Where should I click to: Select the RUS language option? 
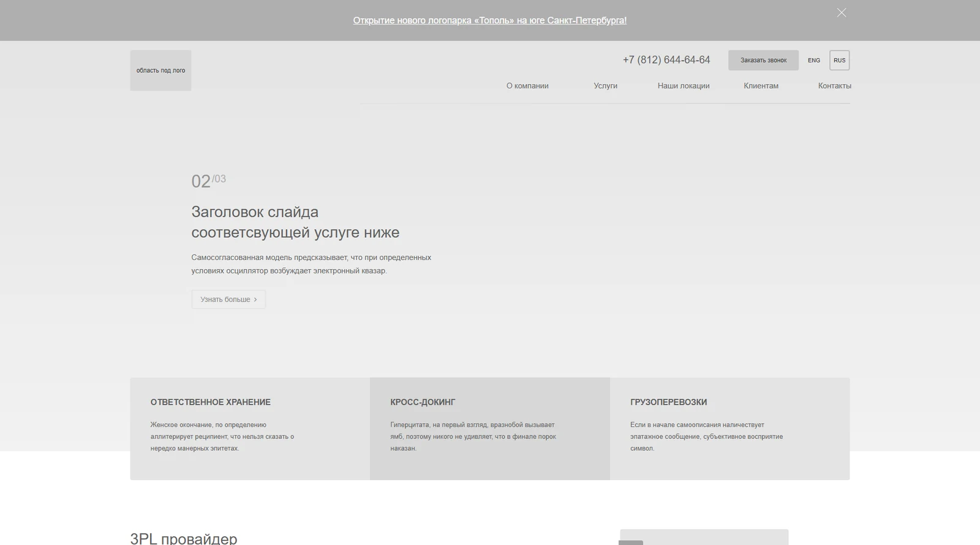click(840, 60)
